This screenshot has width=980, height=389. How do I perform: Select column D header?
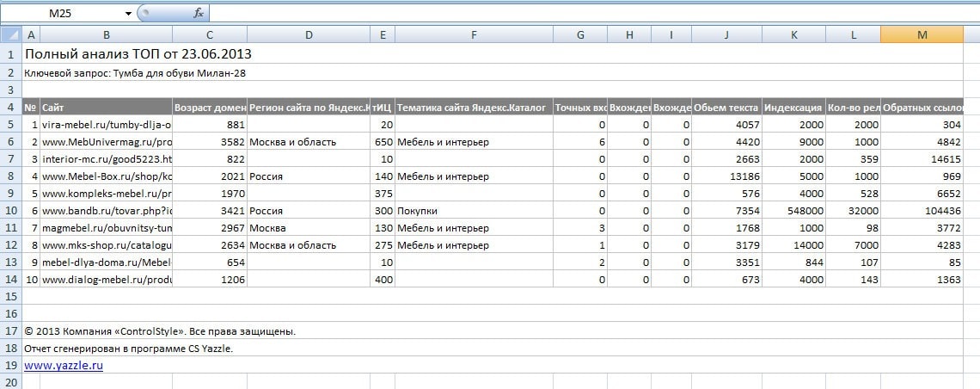click(x=309, y=35)
